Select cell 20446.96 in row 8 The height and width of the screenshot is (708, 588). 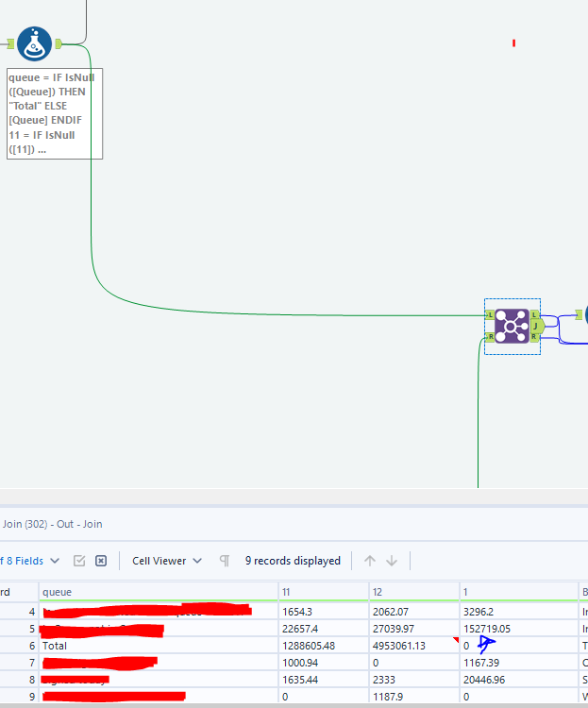(x=519, y=680)
